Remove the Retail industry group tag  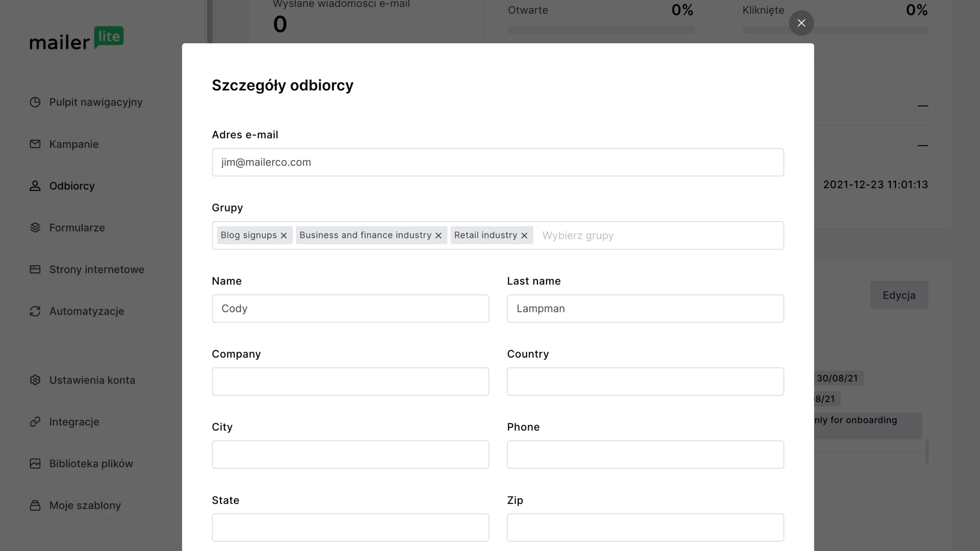tap(524, 235)
